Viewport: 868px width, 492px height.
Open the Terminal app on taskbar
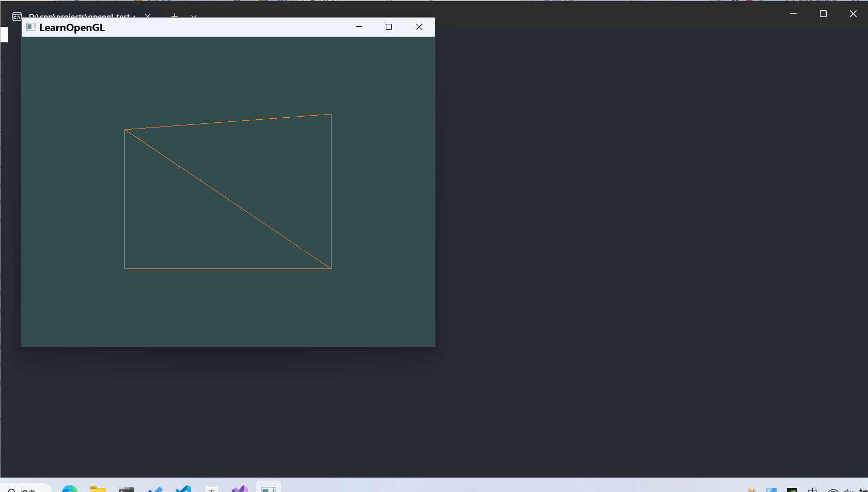[x=127, y=489]
